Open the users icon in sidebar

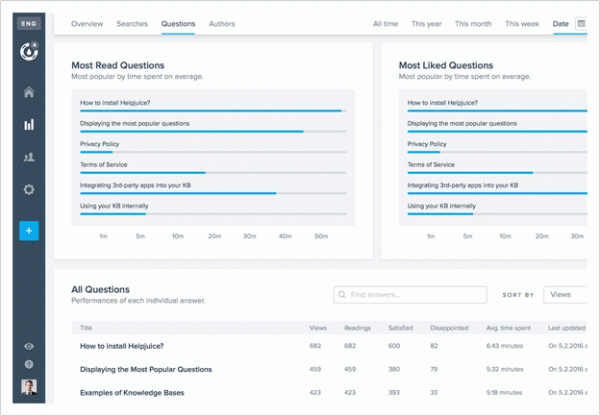(29, 157)
